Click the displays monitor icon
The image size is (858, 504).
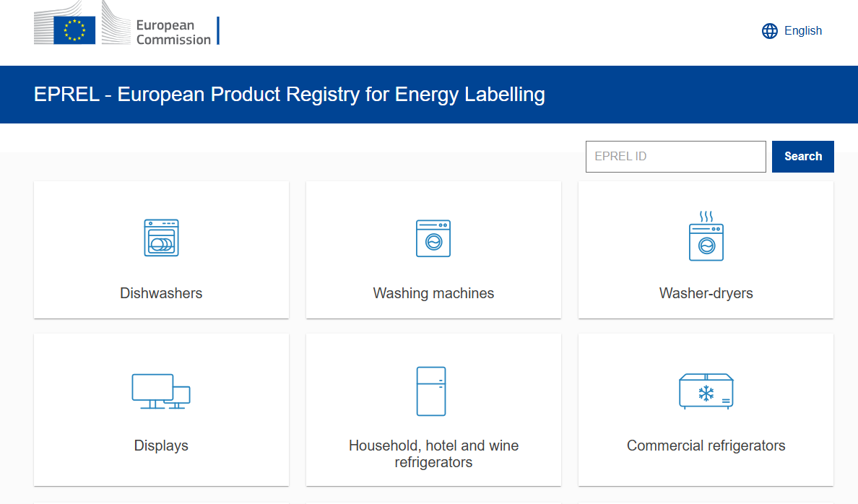point(161,391)
